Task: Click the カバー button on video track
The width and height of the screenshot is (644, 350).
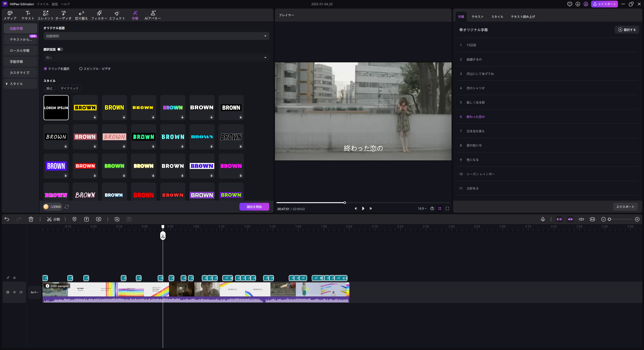Action: [34, 292]
